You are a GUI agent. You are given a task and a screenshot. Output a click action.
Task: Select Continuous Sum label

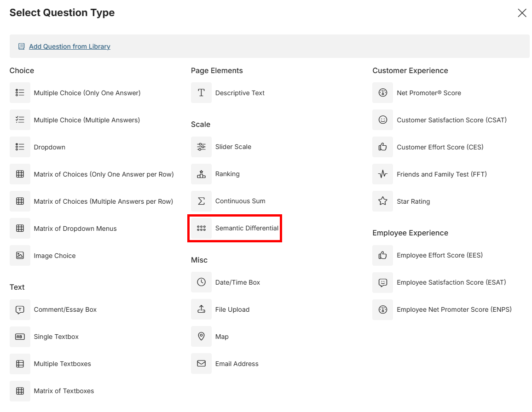pyautogui.click(x=240, y=201)
